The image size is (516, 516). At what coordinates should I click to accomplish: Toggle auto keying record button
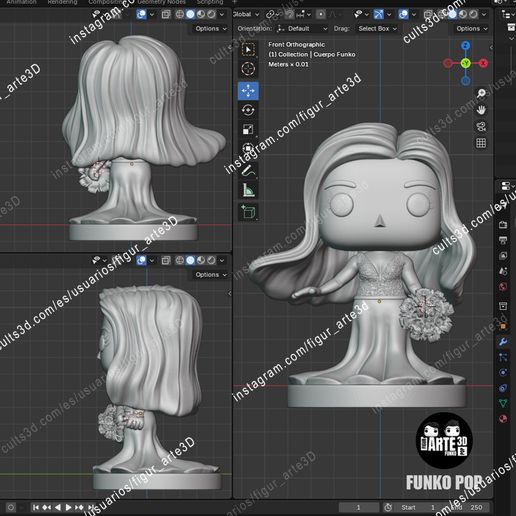11,507
